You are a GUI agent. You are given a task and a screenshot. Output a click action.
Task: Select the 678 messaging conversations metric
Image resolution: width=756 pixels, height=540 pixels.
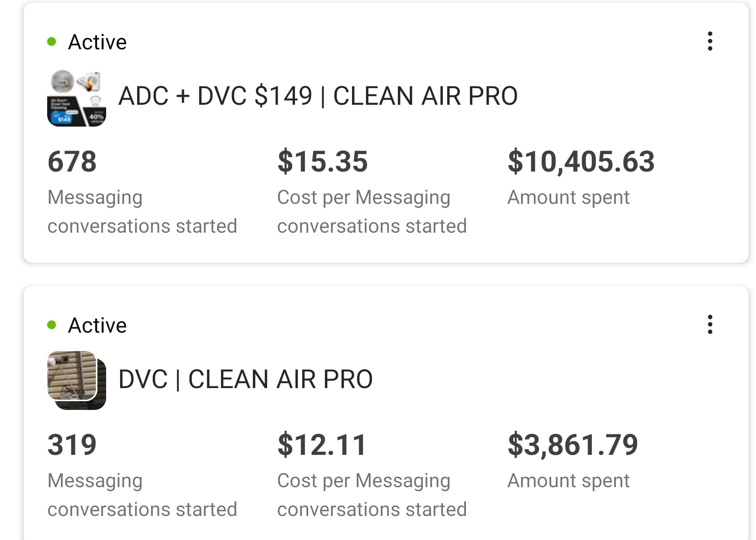click(x=72, y=162)
